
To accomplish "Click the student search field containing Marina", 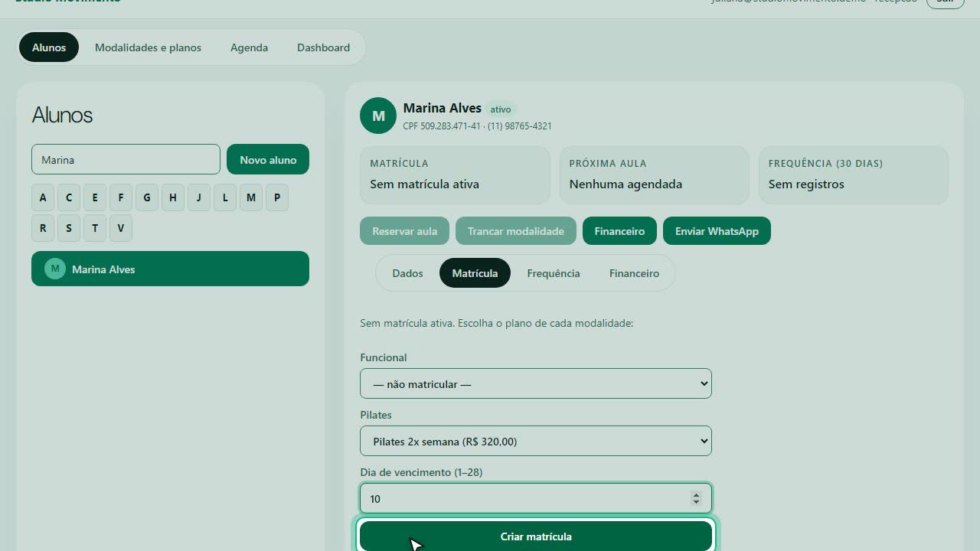I will click(126, 160).
